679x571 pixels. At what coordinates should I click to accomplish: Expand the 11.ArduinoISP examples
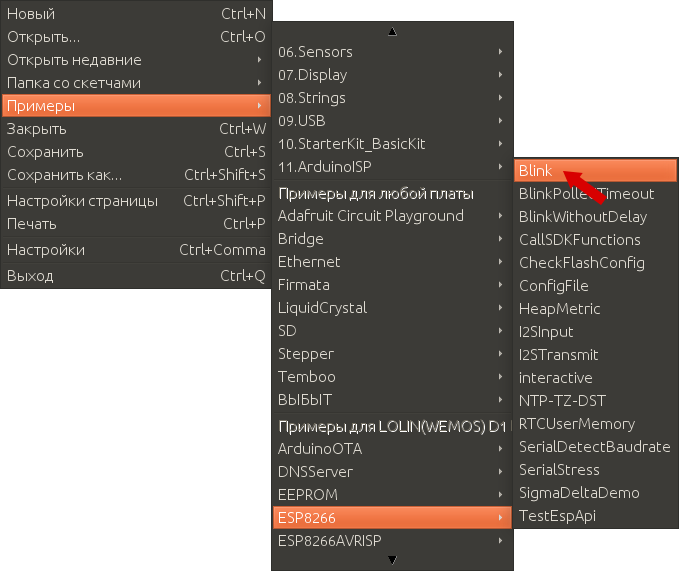point(392,166)
